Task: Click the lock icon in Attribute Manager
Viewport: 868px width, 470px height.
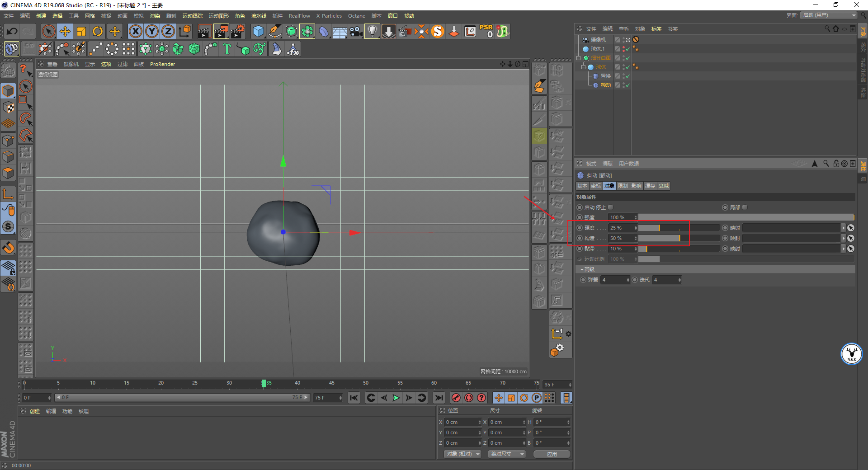Action: 836,164
